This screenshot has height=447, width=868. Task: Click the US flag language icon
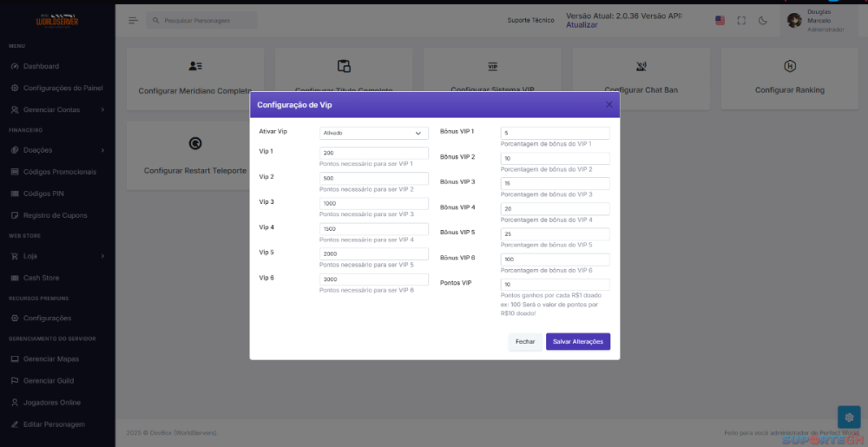click(x=720, y=20)
